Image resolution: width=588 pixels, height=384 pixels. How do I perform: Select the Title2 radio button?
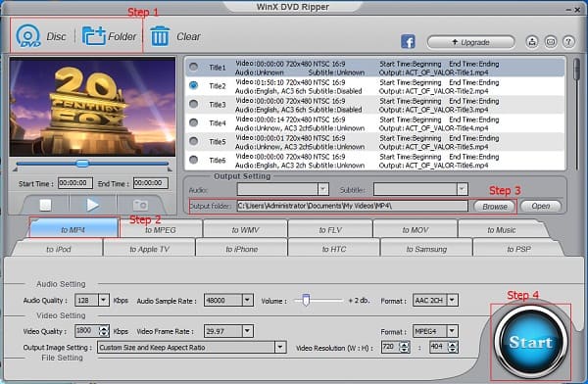coord(193,85)
